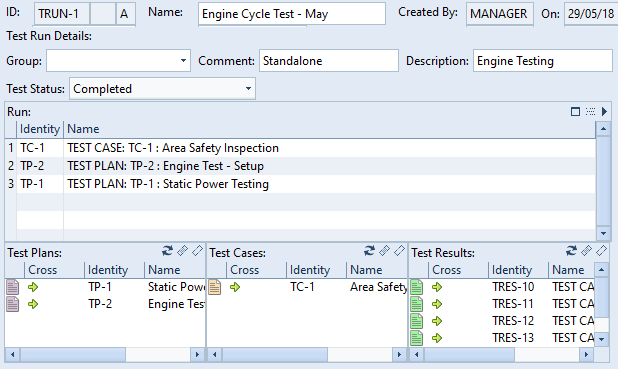Click green document icon of TRES-10
This screenshot has width=618, height=369.
[x=417, y=287]
